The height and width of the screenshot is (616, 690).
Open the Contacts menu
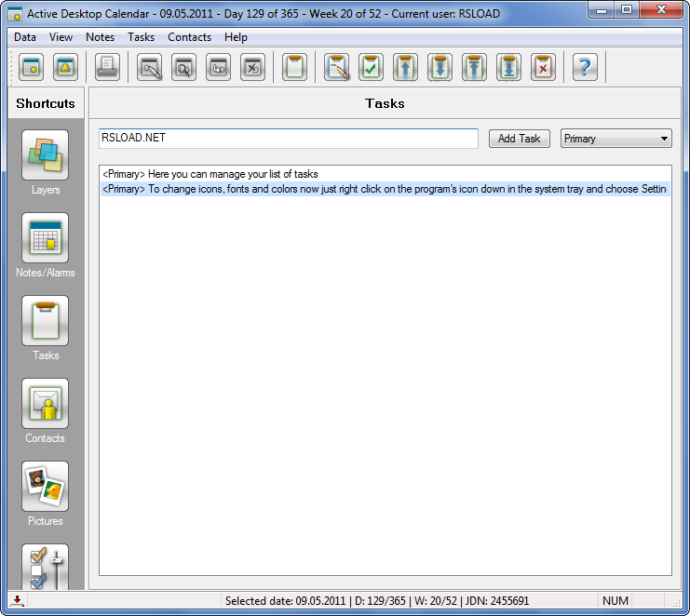[x=189, y=37]
